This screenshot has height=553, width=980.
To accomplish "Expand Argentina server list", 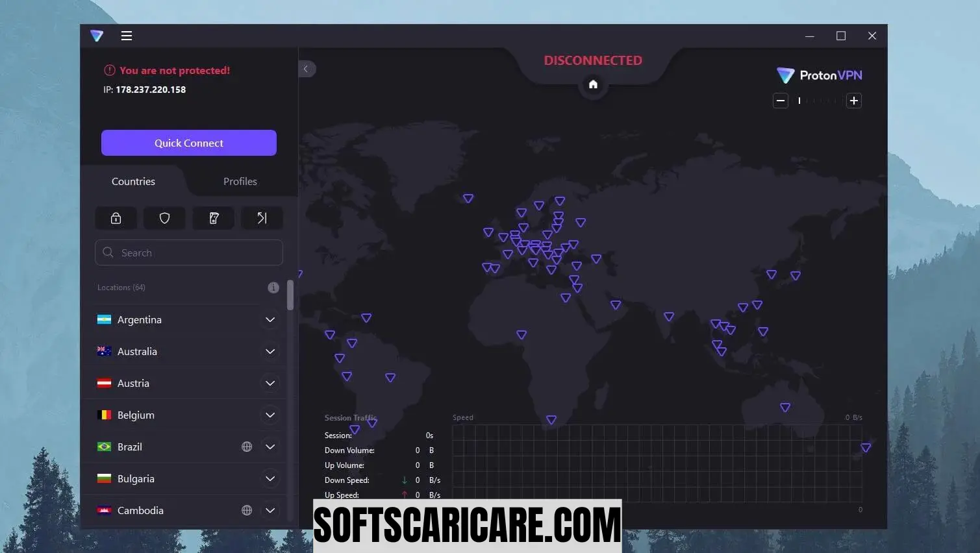I will (x=270, y=319).
